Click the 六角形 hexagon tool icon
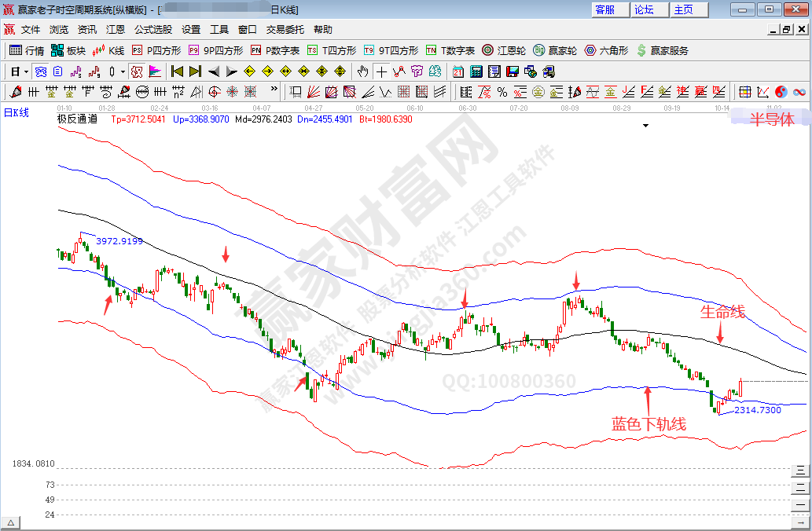Image resolution: width=812 pixels, height=531 pixels. [605, 50]
